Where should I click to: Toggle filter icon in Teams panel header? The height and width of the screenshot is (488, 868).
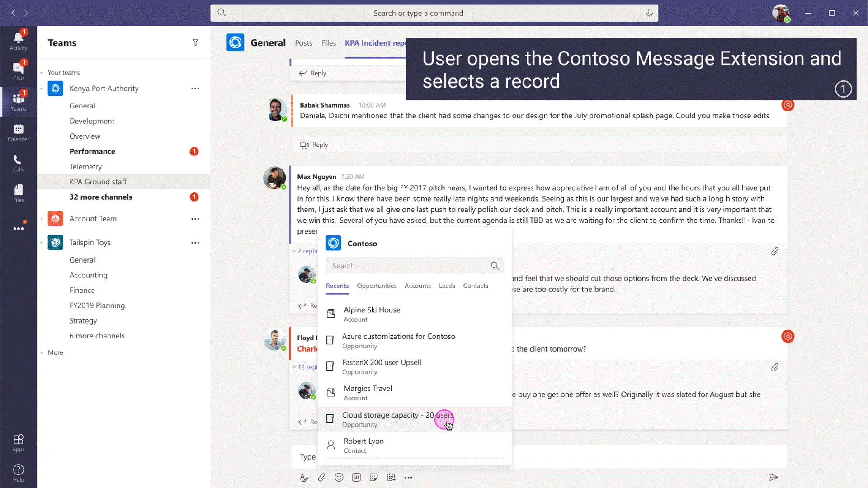(x=196, y=42)
